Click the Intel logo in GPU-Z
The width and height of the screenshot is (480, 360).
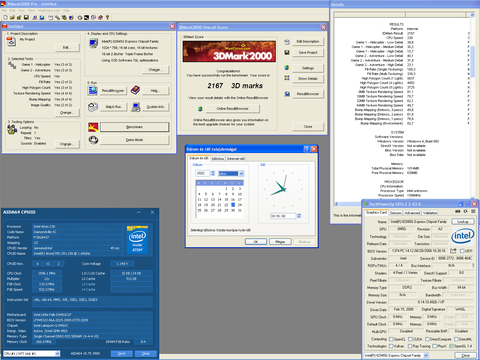pyautogui.click(x=463, y=236)
